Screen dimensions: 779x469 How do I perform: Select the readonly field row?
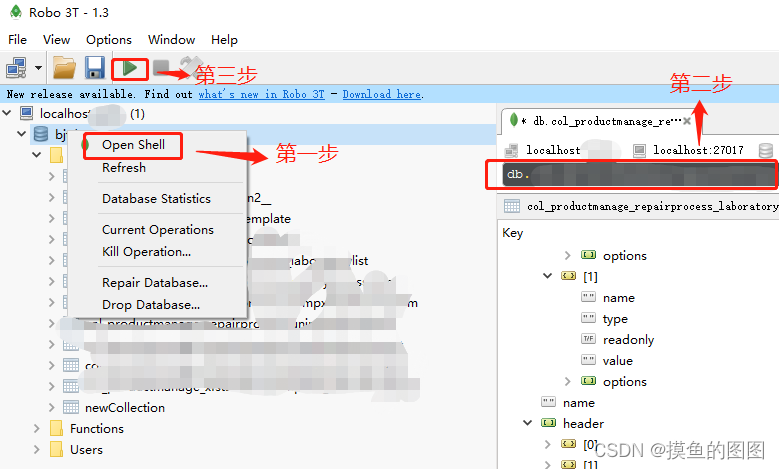pyautogui.click(x=628, y=340)
